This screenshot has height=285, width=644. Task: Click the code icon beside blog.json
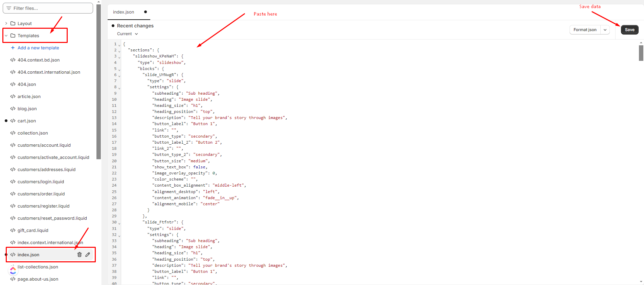[13, 109]
